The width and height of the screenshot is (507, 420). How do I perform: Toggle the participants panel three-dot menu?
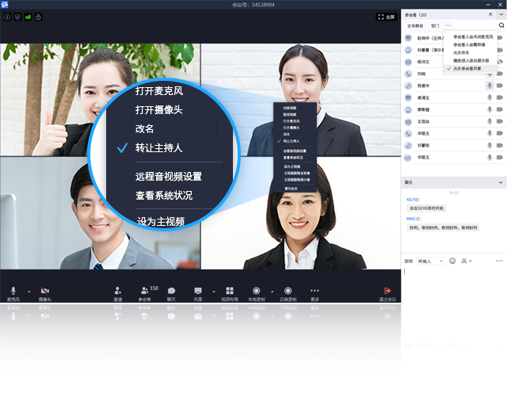448,25
